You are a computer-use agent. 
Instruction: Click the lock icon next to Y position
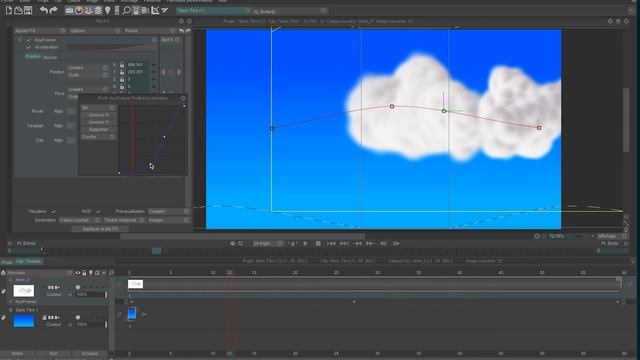(x=122, y=72)
